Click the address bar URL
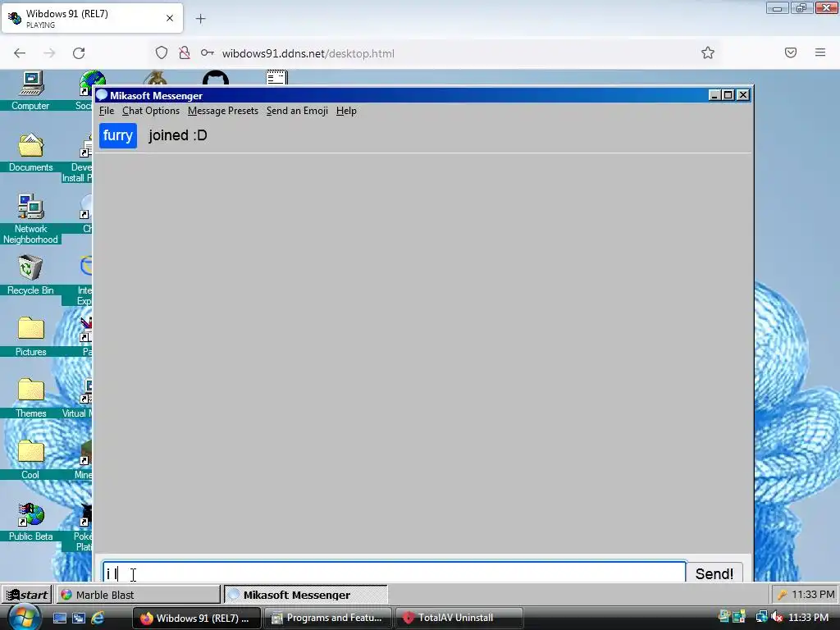Image resolution: width=840 pixels, height=630 pixels. [308, 53]
